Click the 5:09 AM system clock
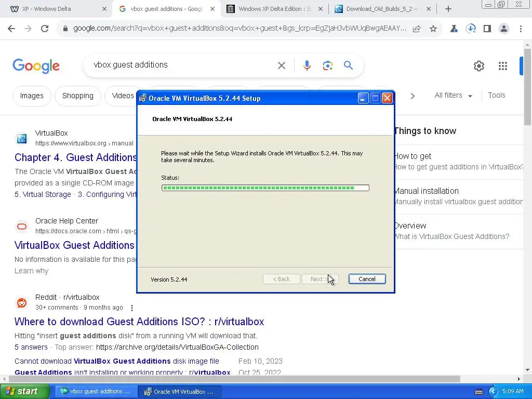The image size is (532, 399). pyautogui.click(x=513, y=392)
